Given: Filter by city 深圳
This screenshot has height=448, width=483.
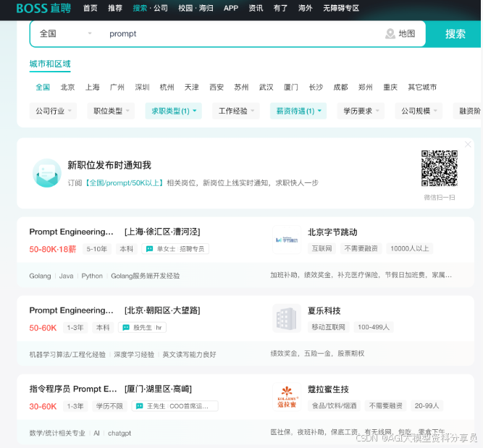Looking at the screenshot, I should point(142,87).
